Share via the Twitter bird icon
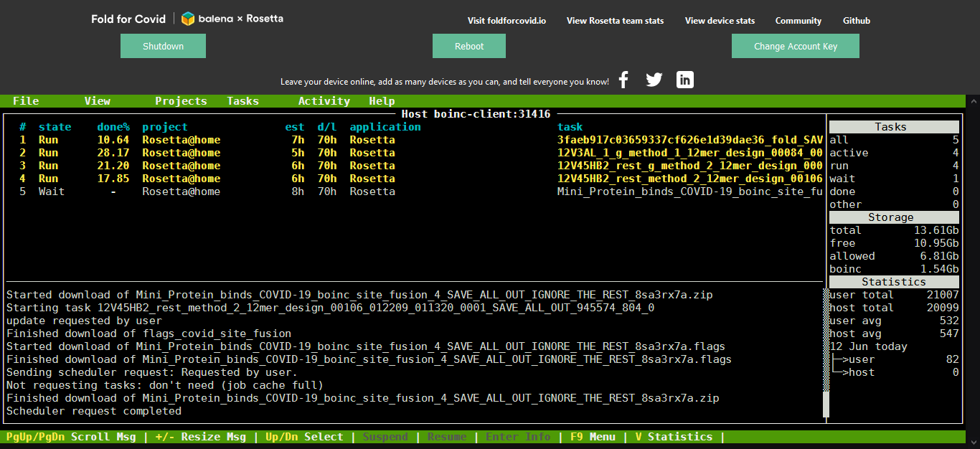 (x=654, y=80)
